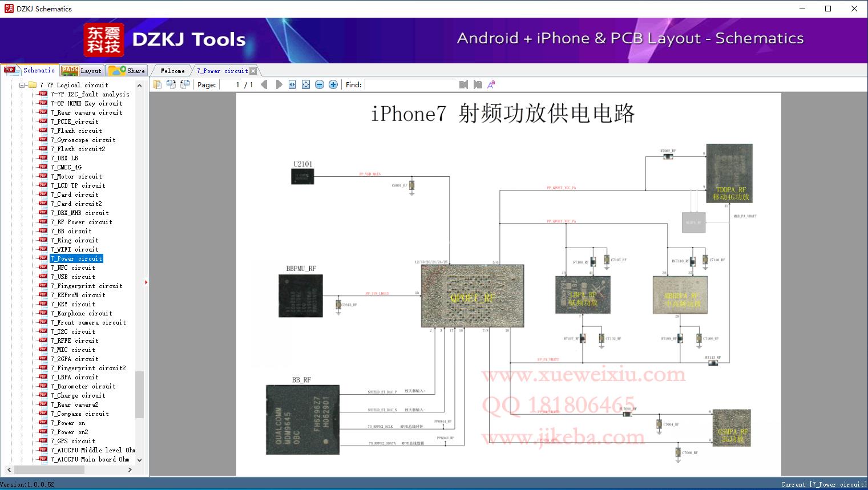The width and height of the screenshot is (868, 490).
Task: Open 7_RFFE circuit
Action: 74,341
